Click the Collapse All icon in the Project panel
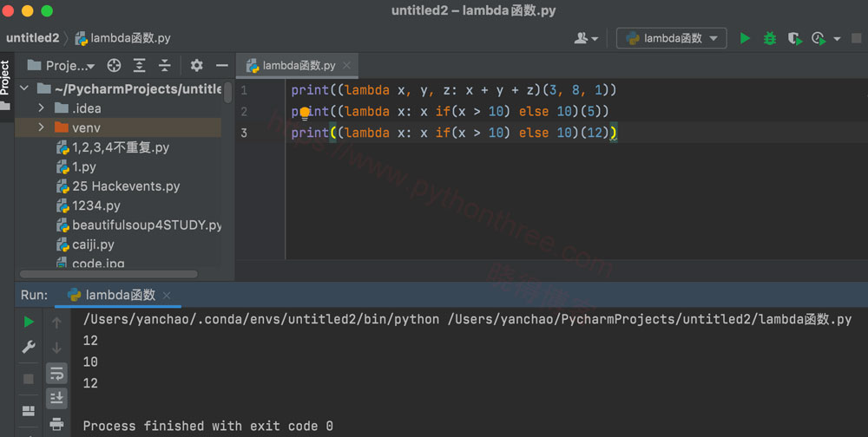 (x=164, y=65)
